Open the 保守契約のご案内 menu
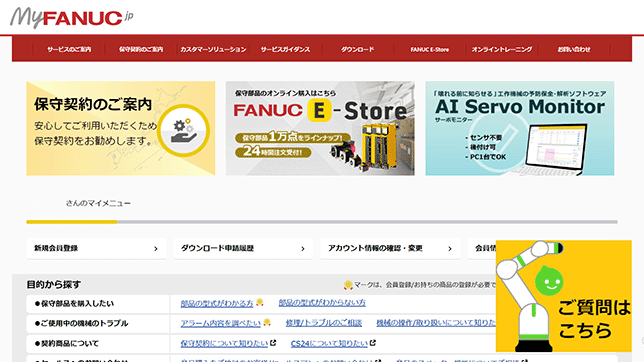The width and height of the screenshot is (644, 362). (x=141, y=49)
